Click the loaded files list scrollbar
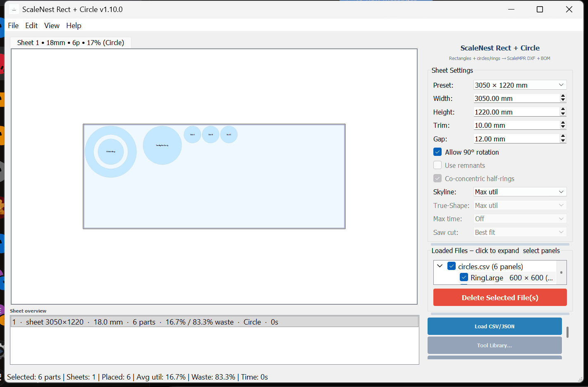 pos(561,272)
